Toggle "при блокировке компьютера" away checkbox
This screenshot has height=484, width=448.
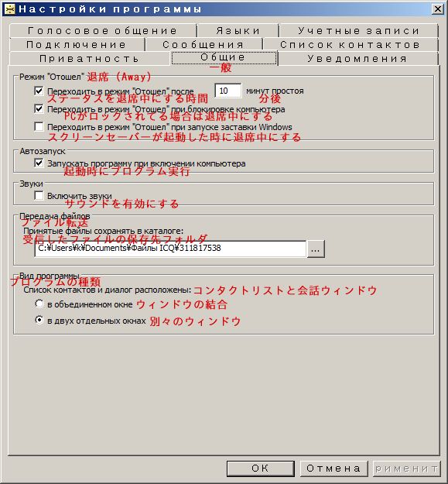(39, 108)
